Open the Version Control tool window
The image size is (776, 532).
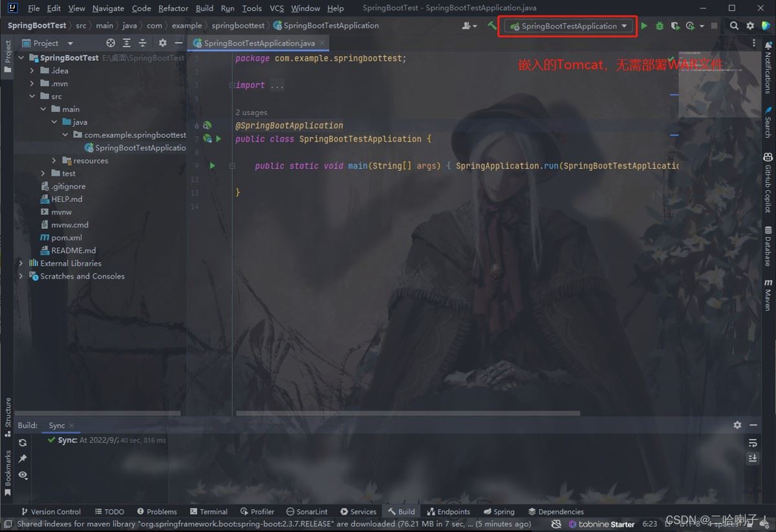pos(50,511)
